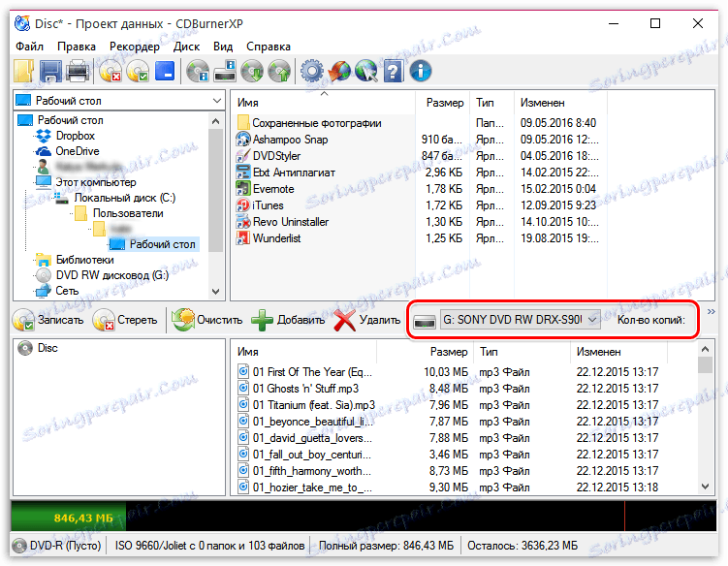
Task: Click the Очистить button
Action: click(207, 320)
